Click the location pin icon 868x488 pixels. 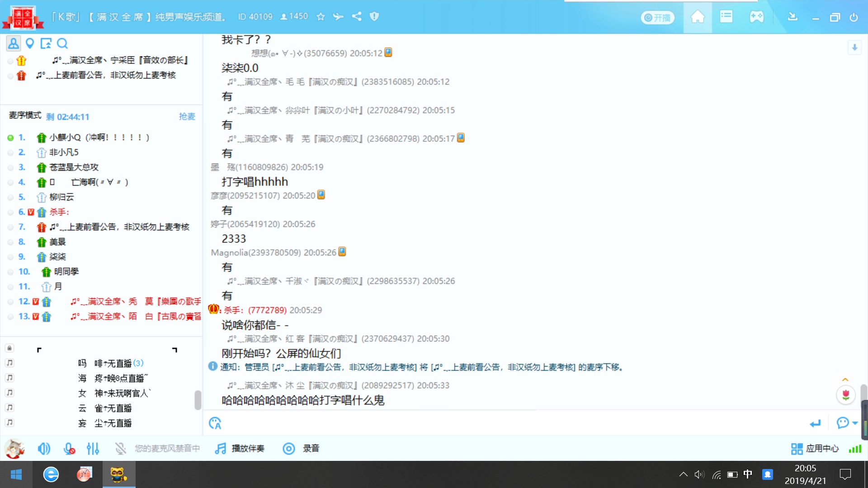coord(30,43)
